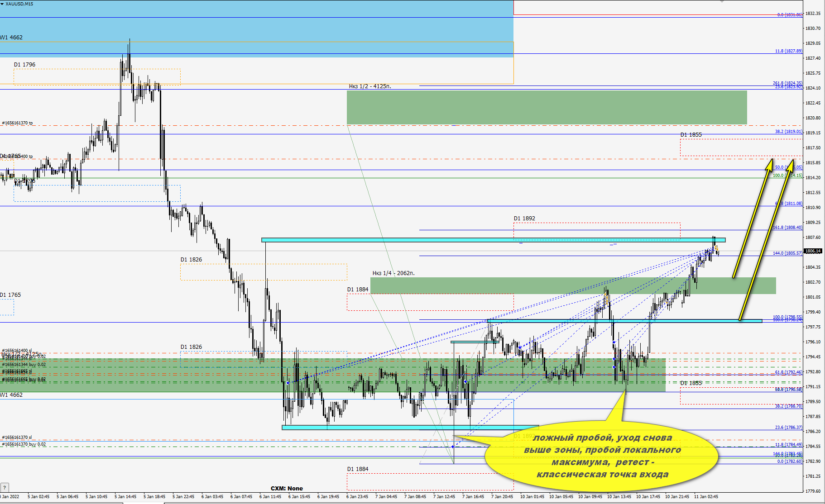Select Fibonacci level 61.8 (1792.46)
Image resolution: width=825 pixels, height=504 pixels.
tap(788, 372)
